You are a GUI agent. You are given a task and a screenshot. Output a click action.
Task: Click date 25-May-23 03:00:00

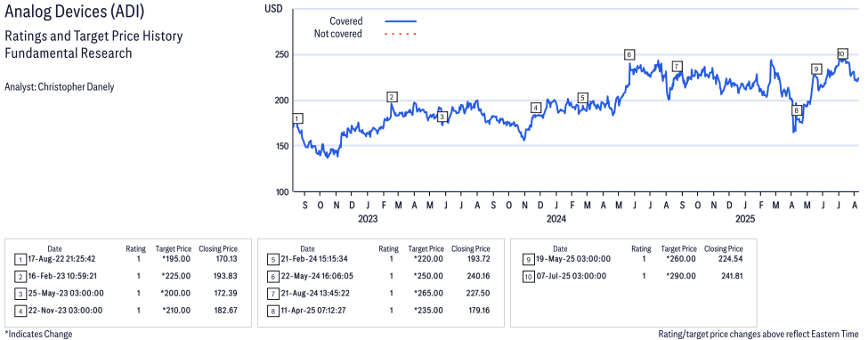coord(65,294)
